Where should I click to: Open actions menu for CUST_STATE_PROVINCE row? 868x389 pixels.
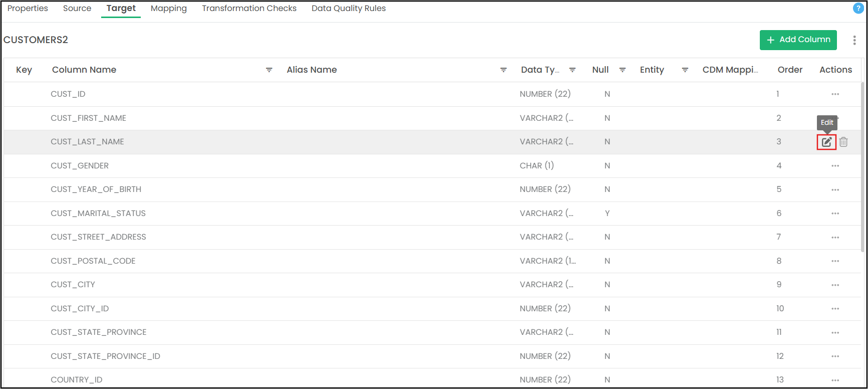[x=835, y=333]
